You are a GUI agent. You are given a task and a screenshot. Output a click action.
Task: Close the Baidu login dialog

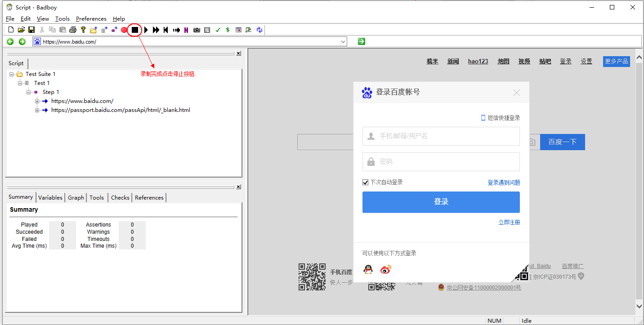coord(517,93)
